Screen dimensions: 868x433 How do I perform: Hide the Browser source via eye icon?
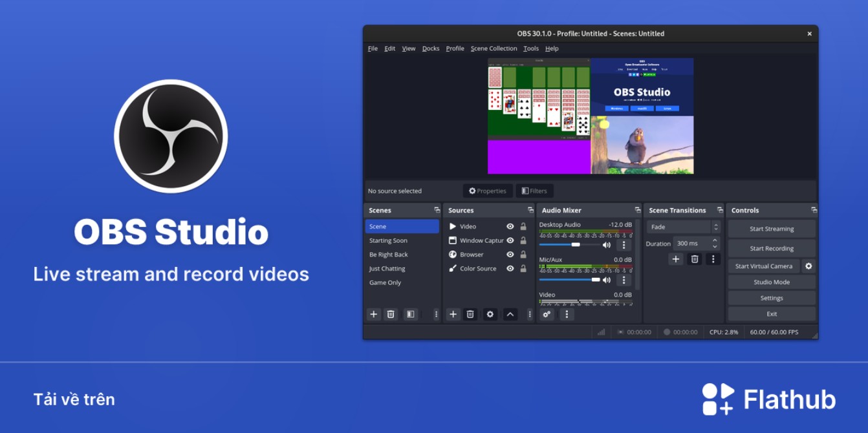coord(510,255)
